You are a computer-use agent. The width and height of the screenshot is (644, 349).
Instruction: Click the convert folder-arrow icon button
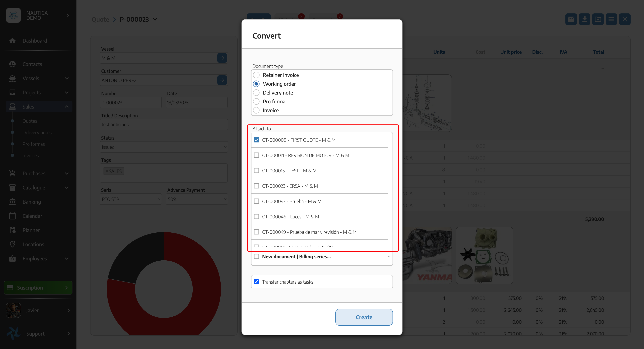(x=598, y=19)
